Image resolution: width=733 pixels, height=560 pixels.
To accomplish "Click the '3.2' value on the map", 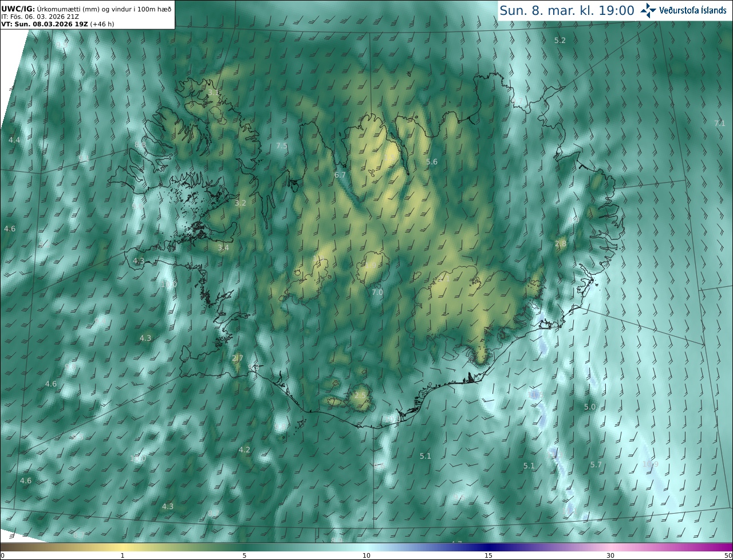I will click(x=241, y=203).
